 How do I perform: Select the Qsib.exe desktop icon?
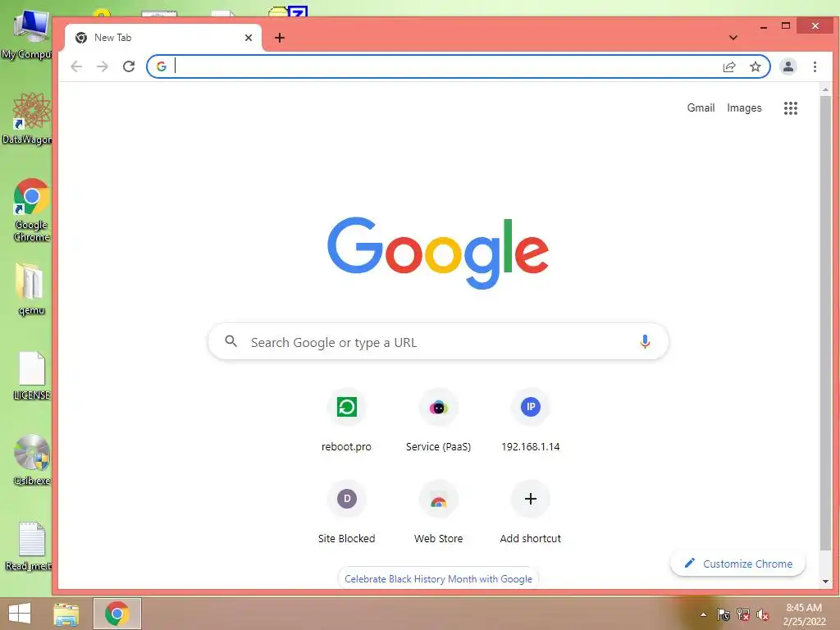31,460
